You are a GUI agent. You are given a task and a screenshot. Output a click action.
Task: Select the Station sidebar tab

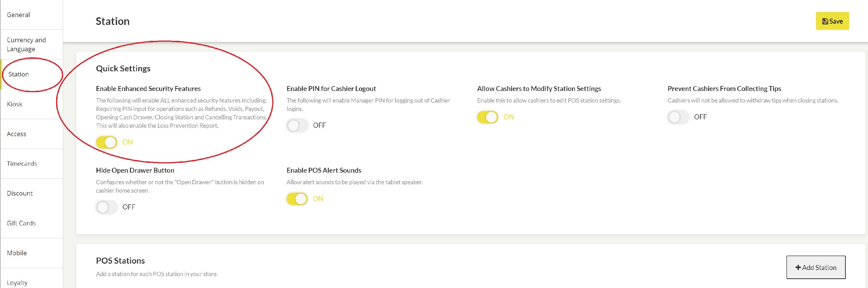pos(32,74)
